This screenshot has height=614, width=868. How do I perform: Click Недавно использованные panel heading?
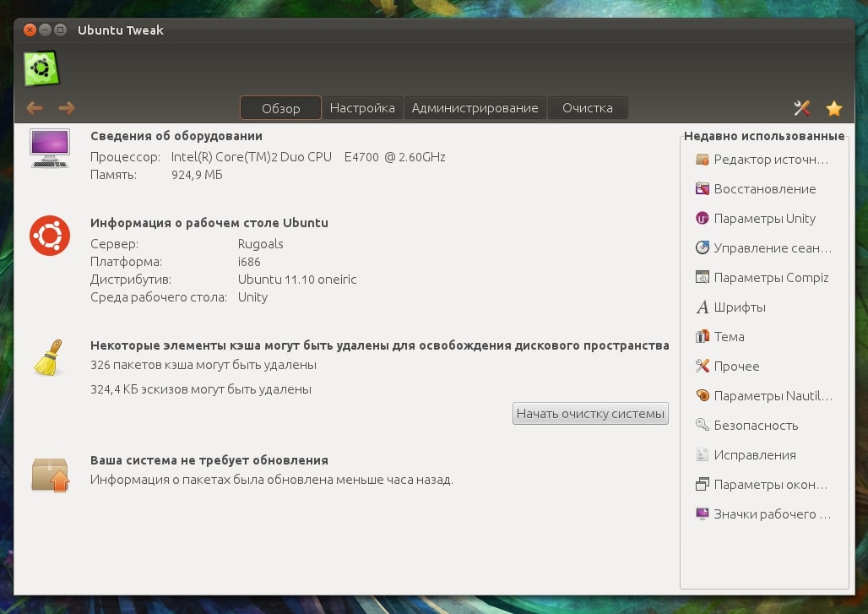[x=764, y=136]
